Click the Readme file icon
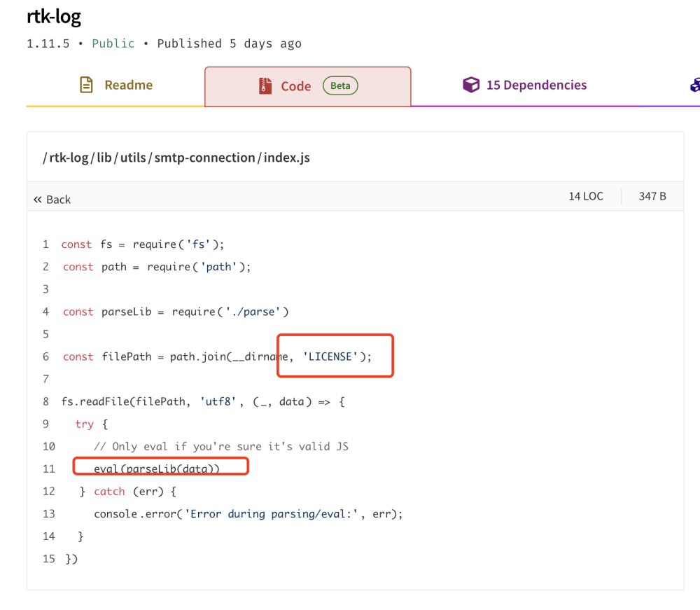This screenshot has width=700, height=610. (86, 85)
